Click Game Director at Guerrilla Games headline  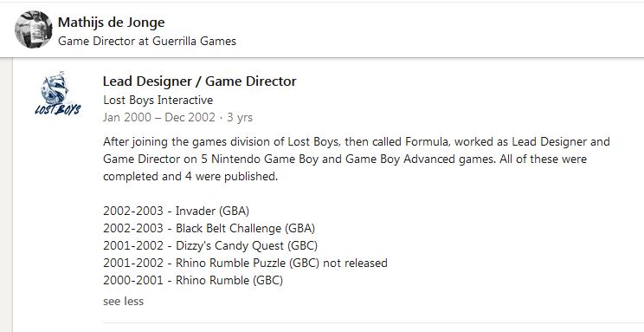click(147, 41)
